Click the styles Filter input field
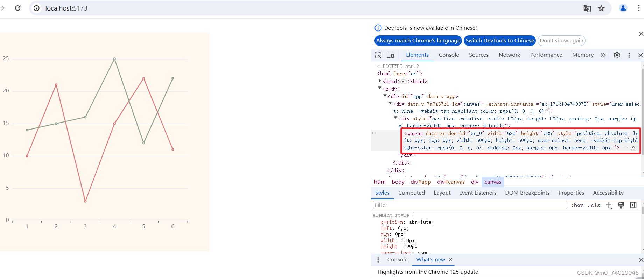The width and height of the screenshot is (644, 279). pos(470,205)
